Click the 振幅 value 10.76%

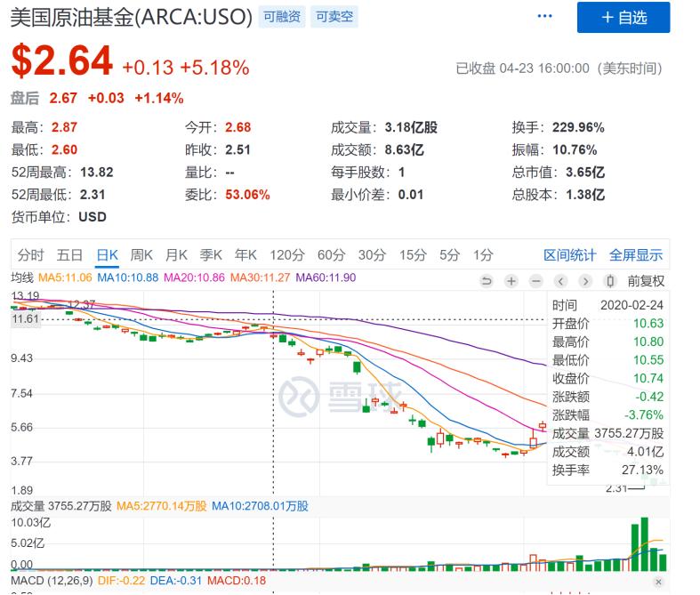575,150
